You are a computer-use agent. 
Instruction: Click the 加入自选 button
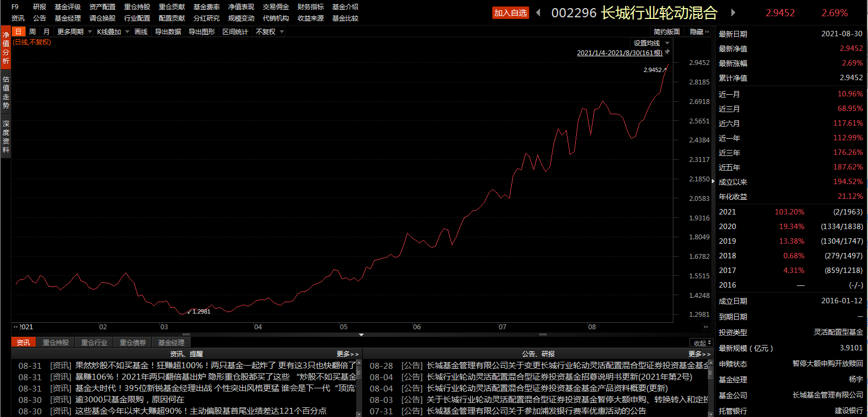point(510,12)
